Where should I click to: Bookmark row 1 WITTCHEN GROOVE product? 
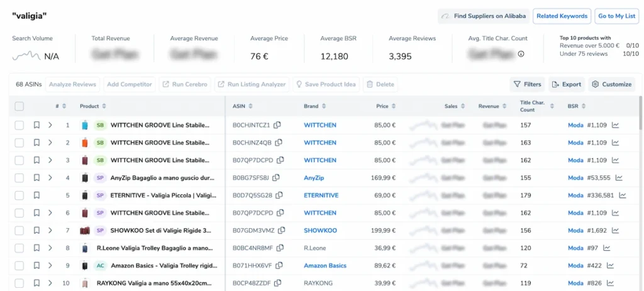pos(36,125)
